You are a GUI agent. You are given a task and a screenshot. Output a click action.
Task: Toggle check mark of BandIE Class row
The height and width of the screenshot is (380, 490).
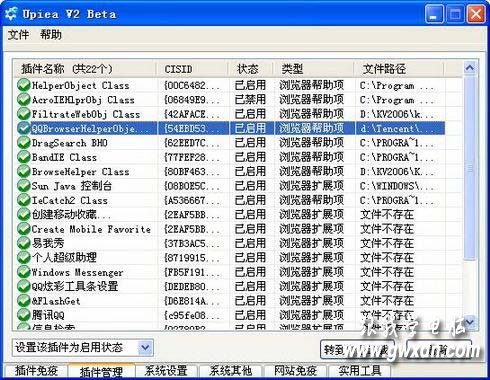(24, 157)
